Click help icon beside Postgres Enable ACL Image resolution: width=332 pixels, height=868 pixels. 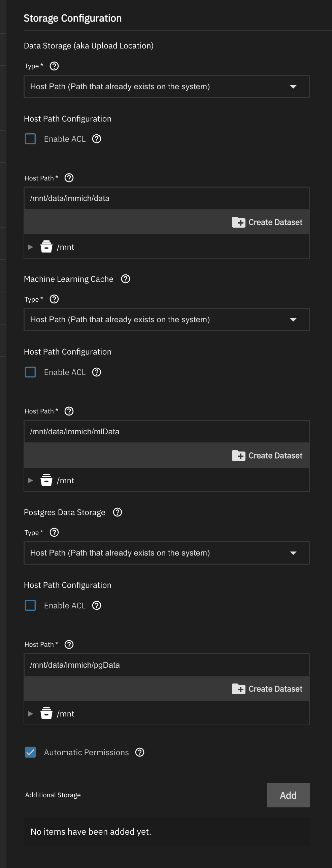click(x=97, y=605)
